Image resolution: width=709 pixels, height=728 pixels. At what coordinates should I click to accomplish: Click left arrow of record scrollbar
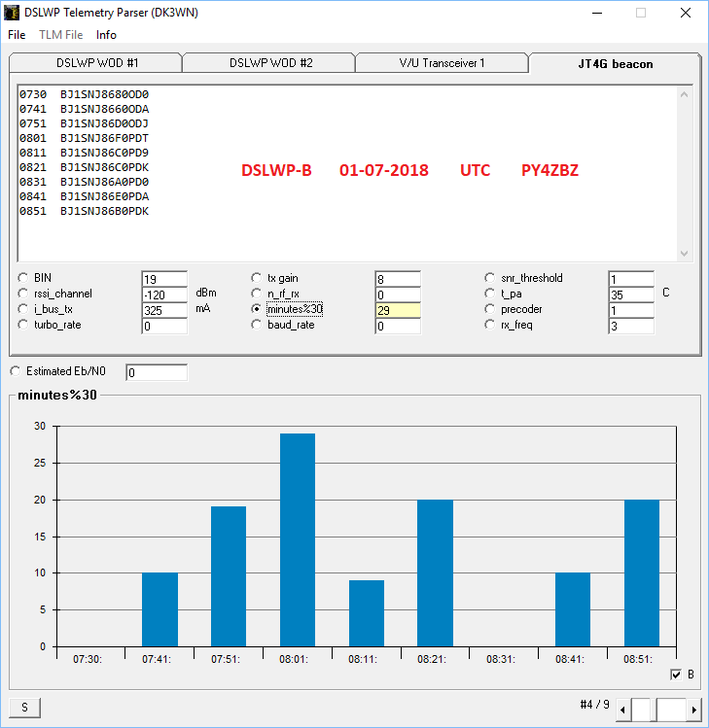tap(624, 711)
